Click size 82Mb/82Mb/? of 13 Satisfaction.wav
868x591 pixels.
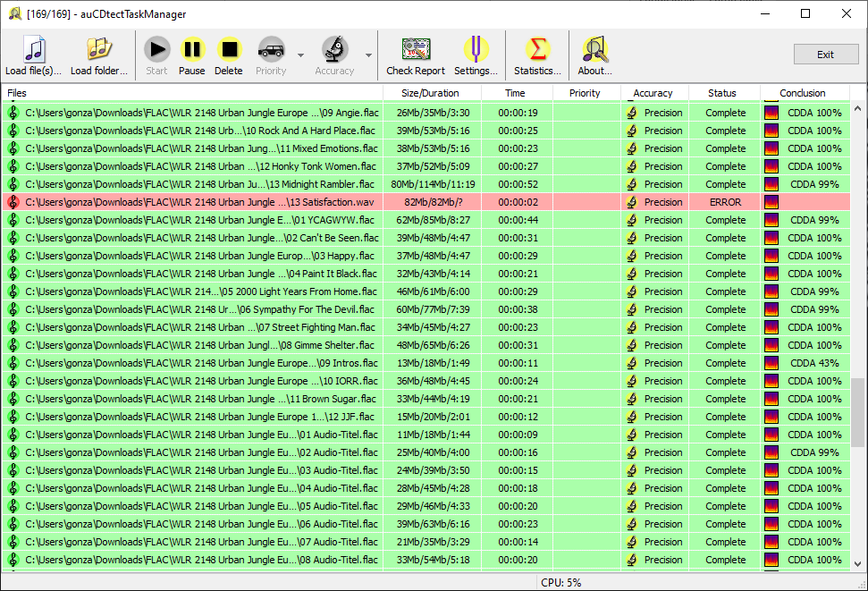(x=433, y=202)
